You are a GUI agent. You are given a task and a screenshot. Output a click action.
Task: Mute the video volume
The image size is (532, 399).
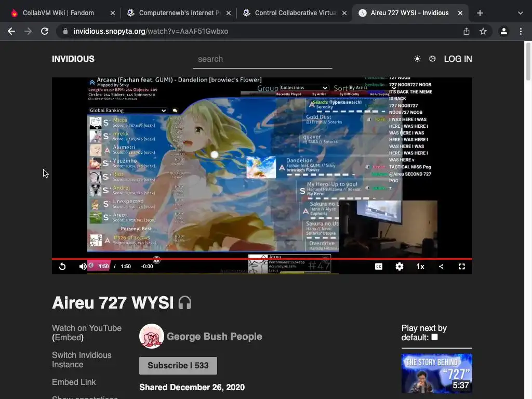tap(83, 267)
